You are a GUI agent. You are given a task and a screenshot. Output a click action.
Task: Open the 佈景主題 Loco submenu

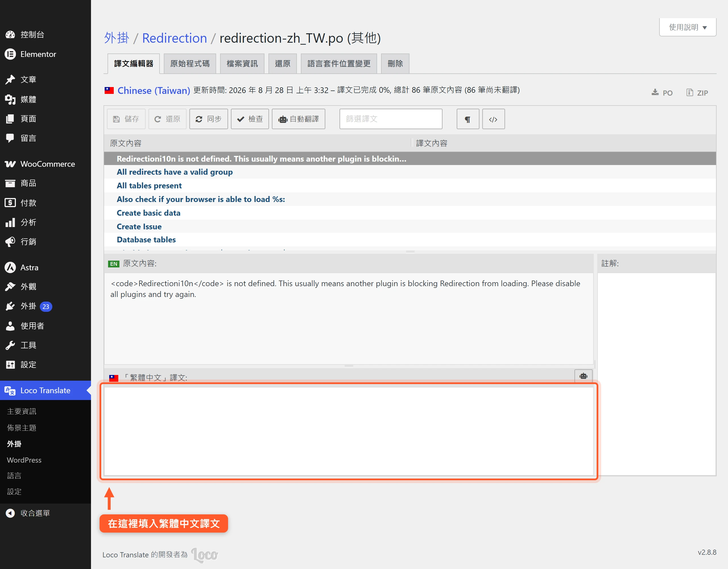(22, 428)
